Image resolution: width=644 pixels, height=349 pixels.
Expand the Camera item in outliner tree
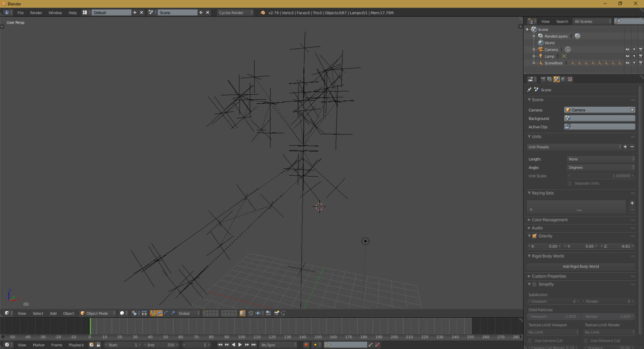(x=534, y=50)
